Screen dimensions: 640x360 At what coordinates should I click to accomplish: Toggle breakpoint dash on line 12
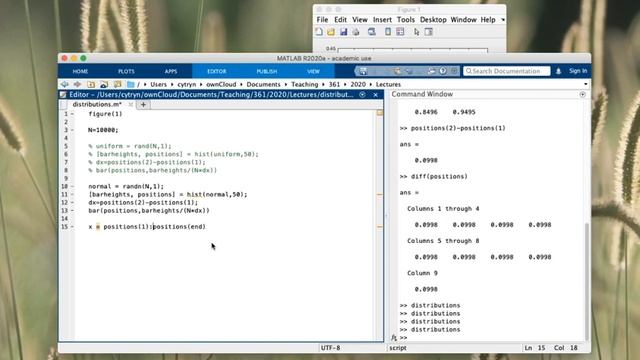coord(73,202)
